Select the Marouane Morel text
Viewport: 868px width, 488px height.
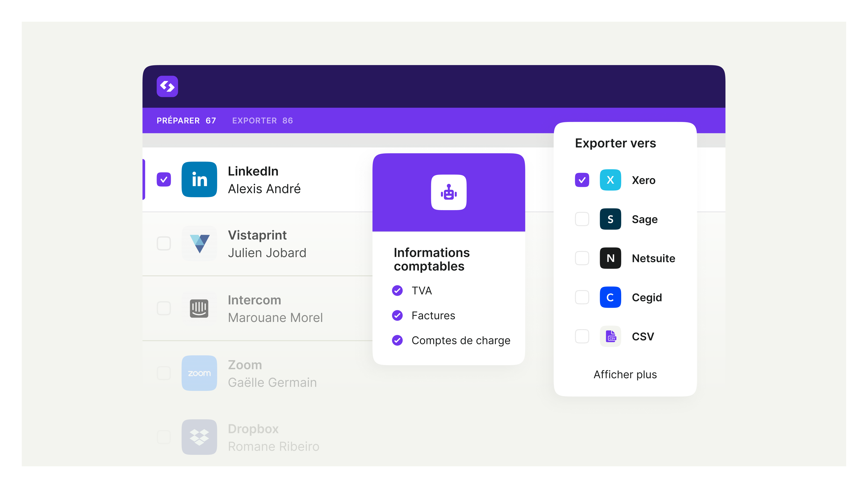click(275, 317)
